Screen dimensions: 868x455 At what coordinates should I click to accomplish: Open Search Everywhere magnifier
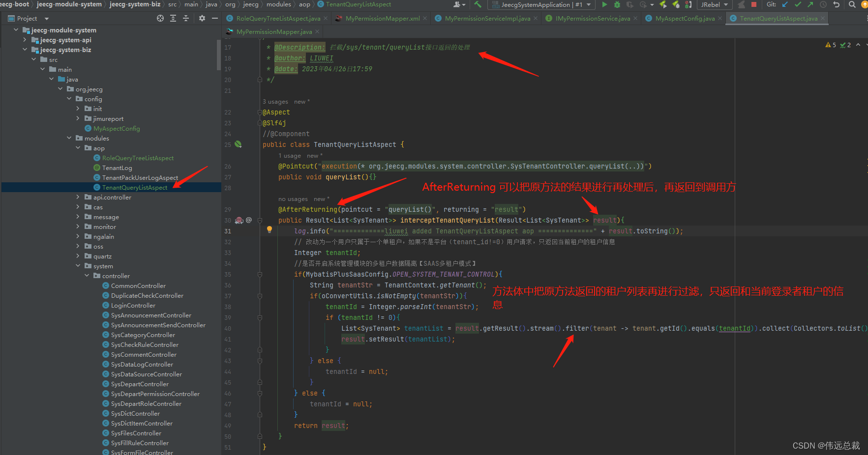(x=852, y=4)
